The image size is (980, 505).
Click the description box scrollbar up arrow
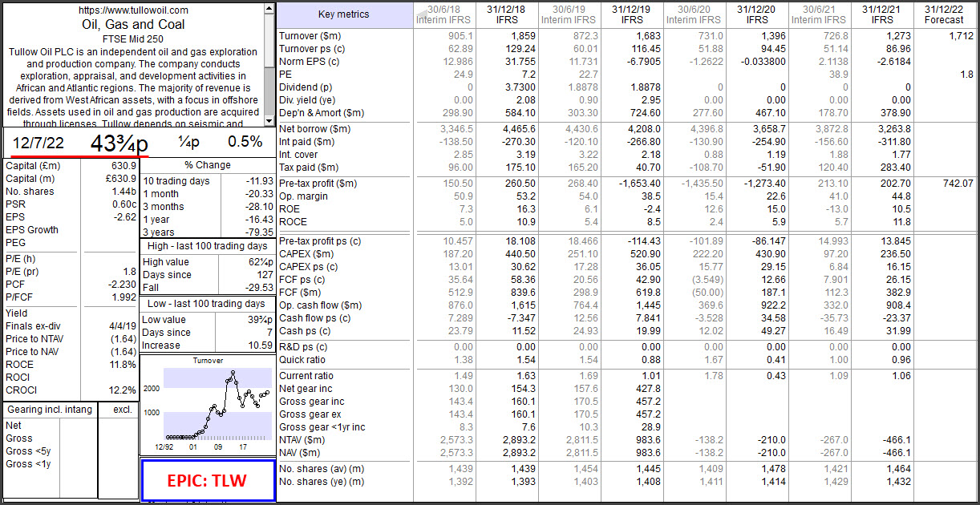[x=268, y=10]
